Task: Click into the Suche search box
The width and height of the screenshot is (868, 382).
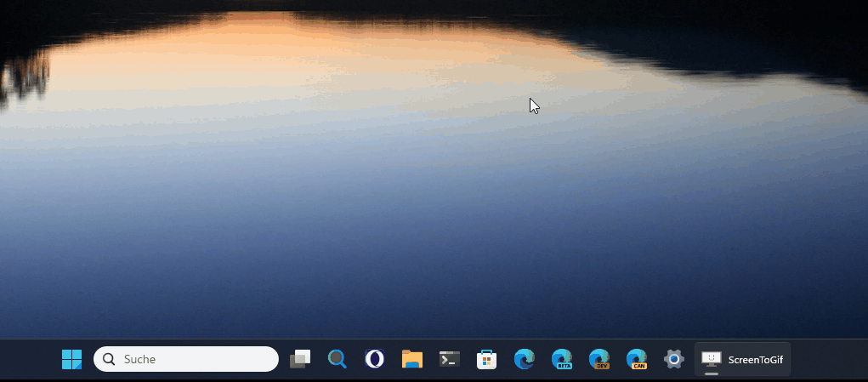Action: (x=186, y=359)
